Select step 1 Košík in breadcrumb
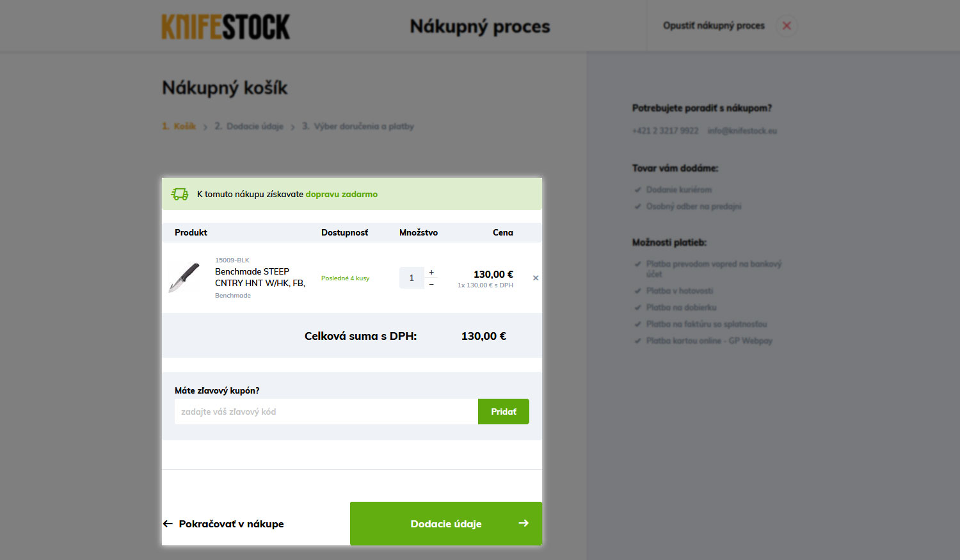This screenshot has height=560, width=960. (x=179, y=126)
